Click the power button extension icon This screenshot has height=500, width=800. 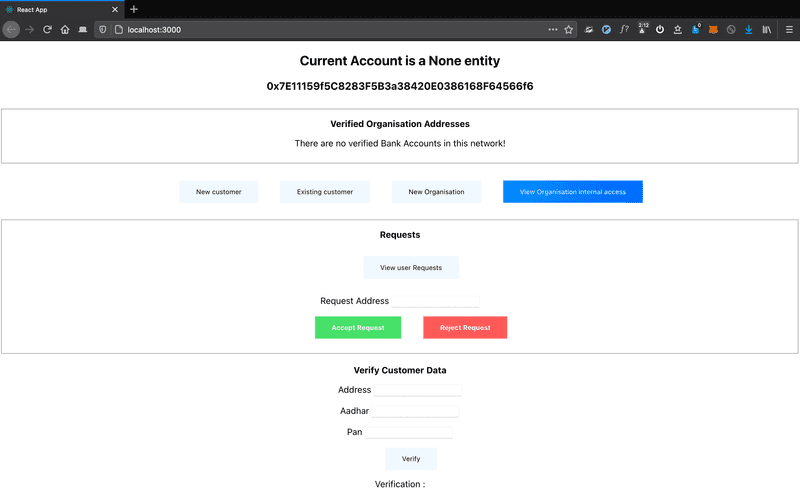pos(660,30)
